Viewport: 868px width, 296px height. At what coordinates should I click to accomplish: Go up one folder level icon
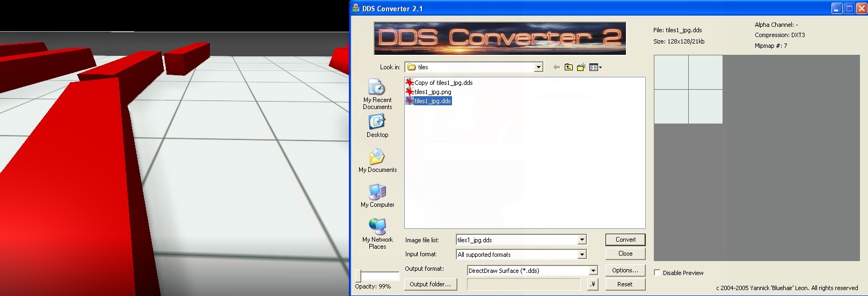pyautogui.click(x=568, y=67)
